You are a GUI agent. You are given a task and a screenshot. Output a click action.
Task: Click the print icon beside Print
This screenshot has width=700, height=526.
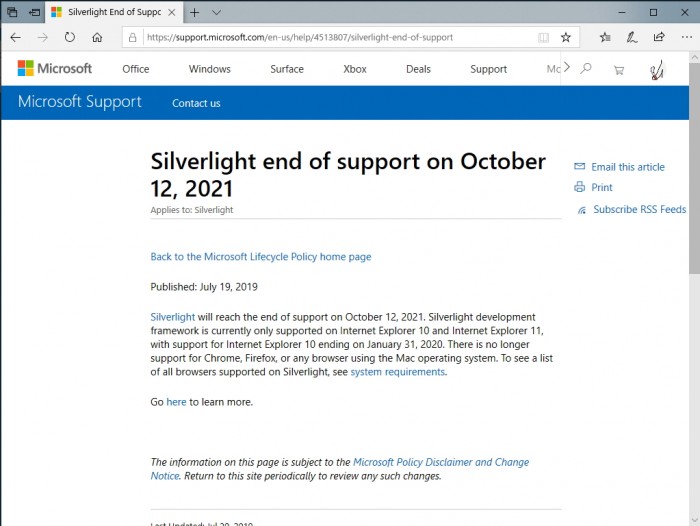pos(579,187)
